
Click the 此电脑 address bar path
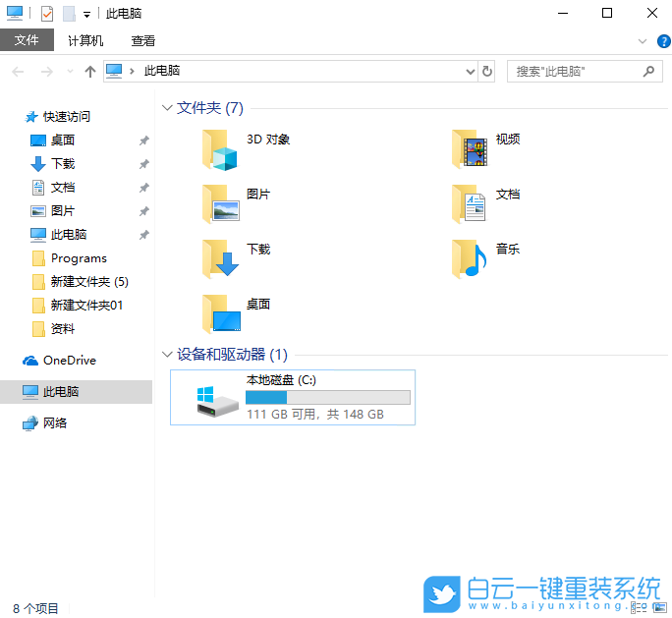pyautogui.click(x=161, y=71)
